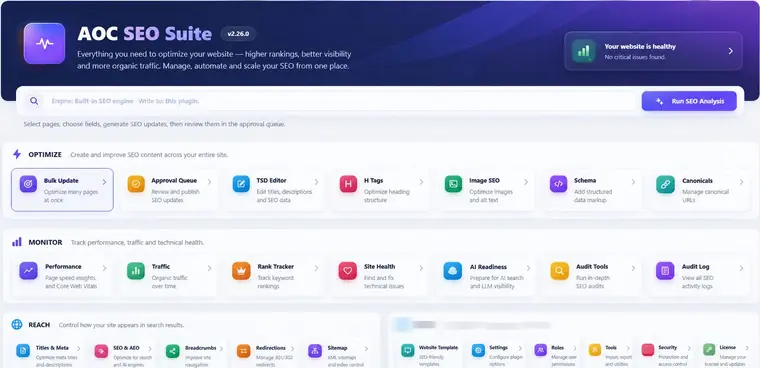Viewport: 760px width, 368px height.
Task: Expand the website healthy status chevron
Action: 730,51
